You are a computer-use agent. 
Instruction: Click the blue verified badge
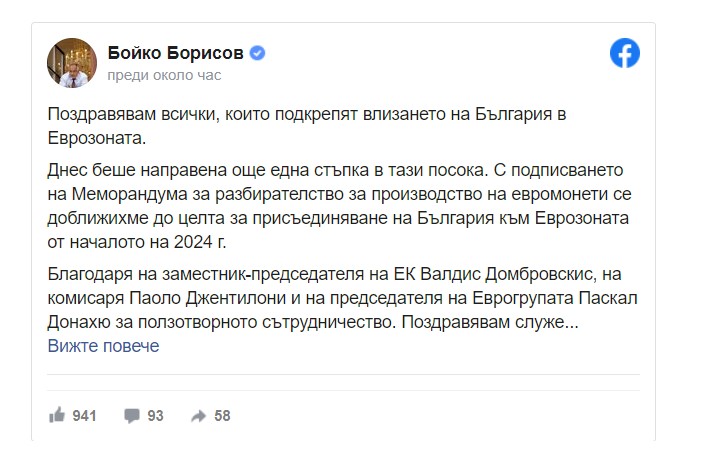pos(257,53)
